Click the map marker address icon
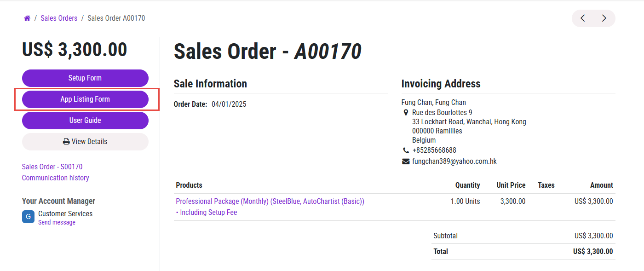 click(406, 113)
